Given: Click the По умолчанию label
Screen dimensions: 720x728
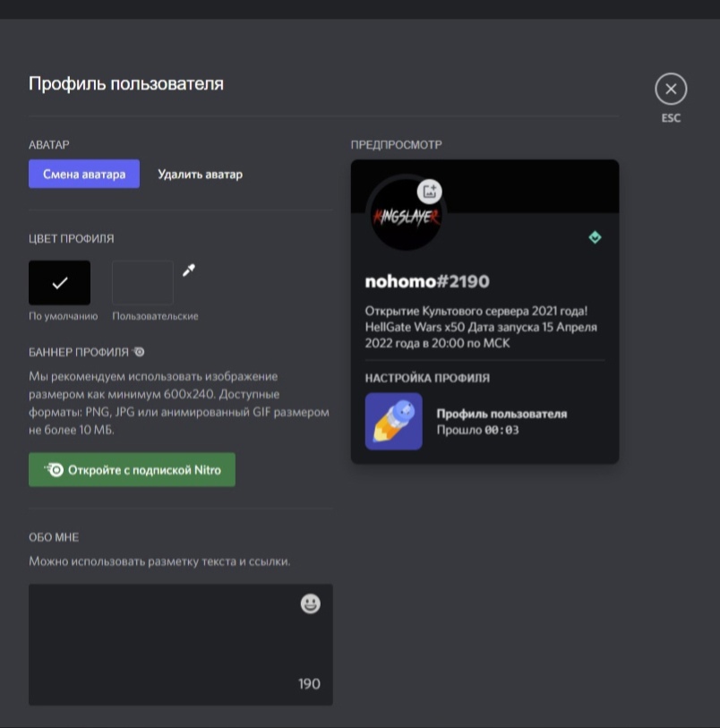Looking at the screenshot, I should pyautogui.click(x=63, y=316).
